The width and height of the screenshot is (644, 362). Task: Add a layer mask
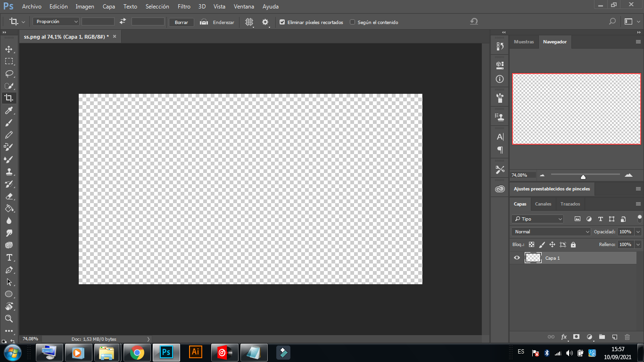[576, 337]
